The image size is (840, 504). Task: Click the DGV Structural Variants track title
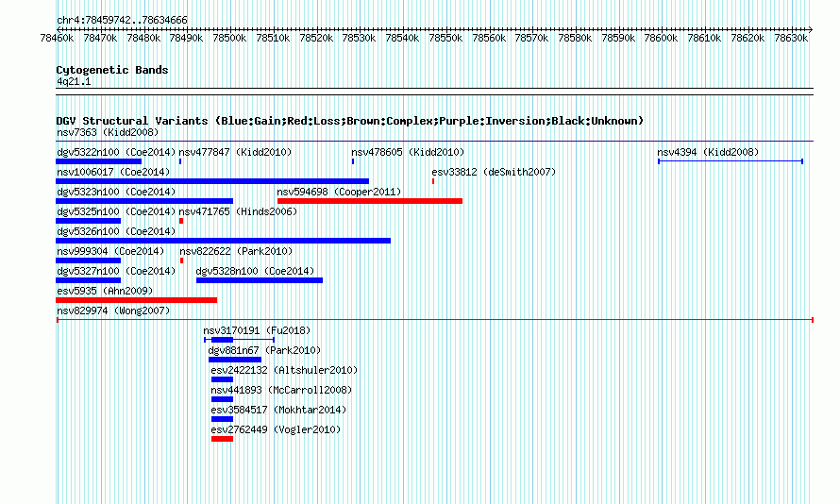350,121
